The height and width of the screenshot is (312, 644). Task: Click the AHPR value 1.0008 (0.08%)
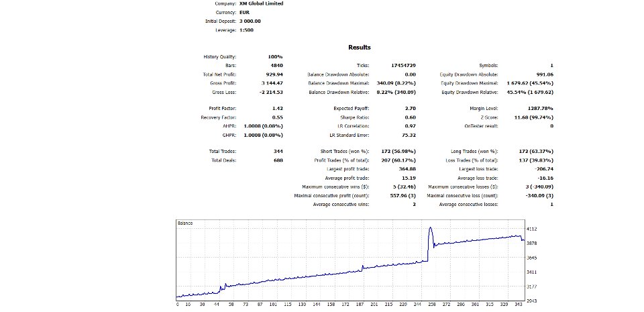tap(263, 126)
